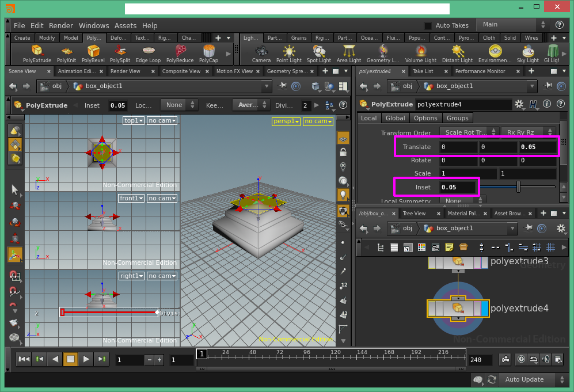Adjust the Inset slider in parameters

[x=518, y=187]
